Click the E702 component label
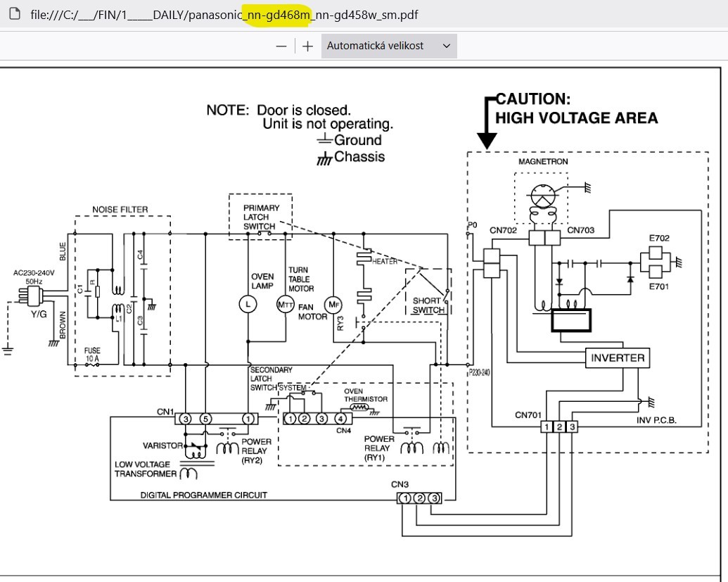This screenshot has width=728, height=582. coord(659,239)
